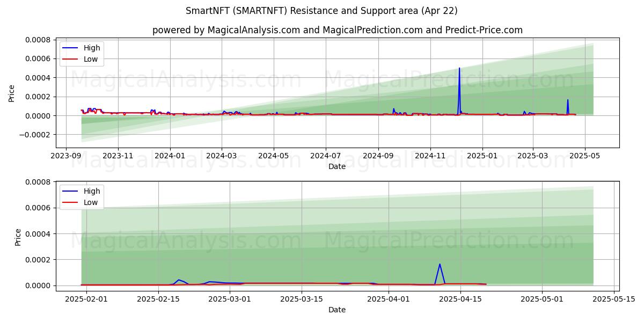Click the '2025-03-15' tick label on the bottom chart
This screenshot has width=644, height=322.
tap(302, 299)
